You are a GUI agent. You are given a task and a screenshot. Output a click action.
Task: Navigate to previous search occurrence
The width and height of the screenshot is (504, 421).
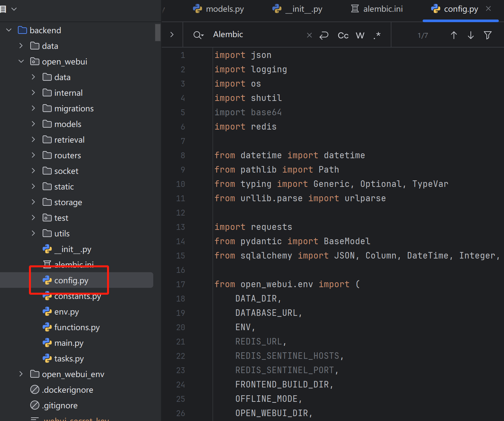pyautogui.click(x=454, y=35)
